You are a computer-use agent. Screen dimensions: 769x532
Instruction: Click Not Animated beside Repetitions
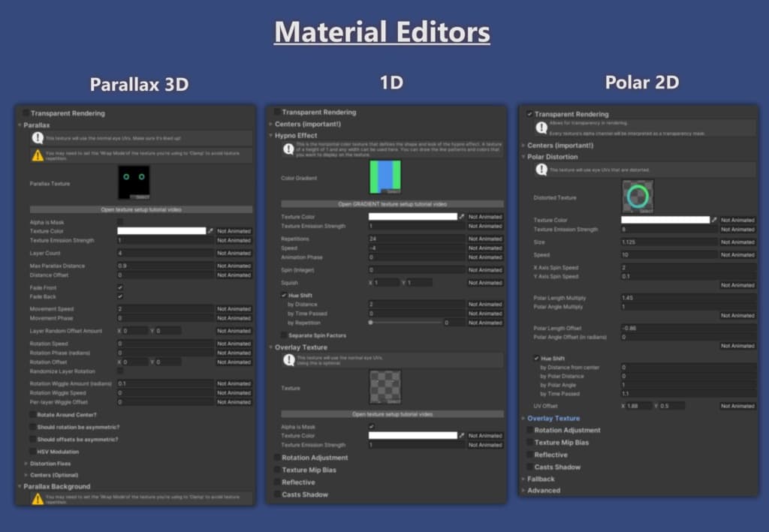(x=485, y=239)
